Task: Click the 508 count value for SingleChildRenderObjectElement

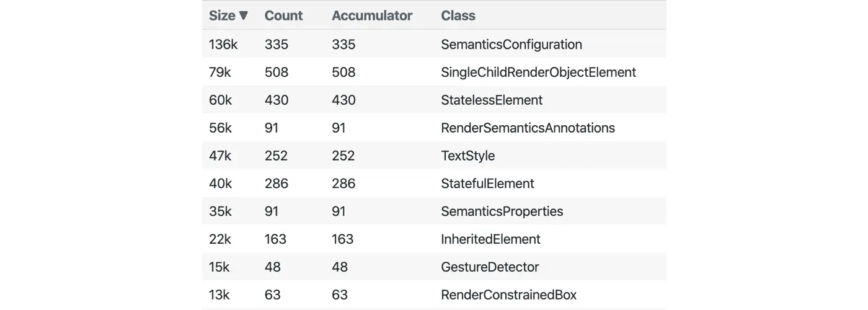Action: [x=277, y=73]
